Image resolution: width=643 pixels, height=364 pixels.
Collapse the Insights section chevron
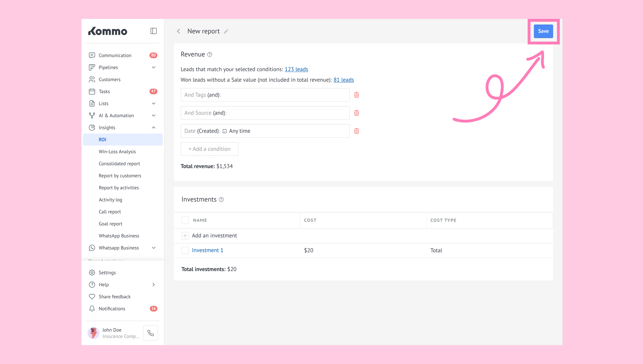click(x=154, y=127)
